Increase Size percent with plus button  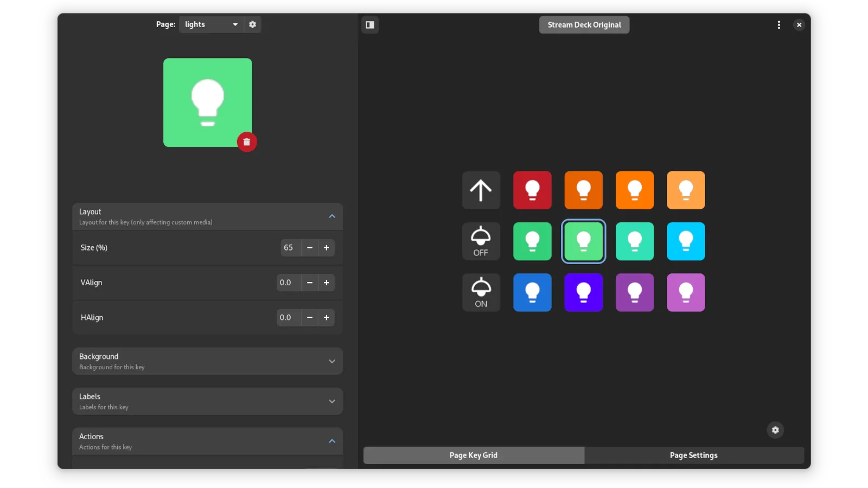point(327,248)
